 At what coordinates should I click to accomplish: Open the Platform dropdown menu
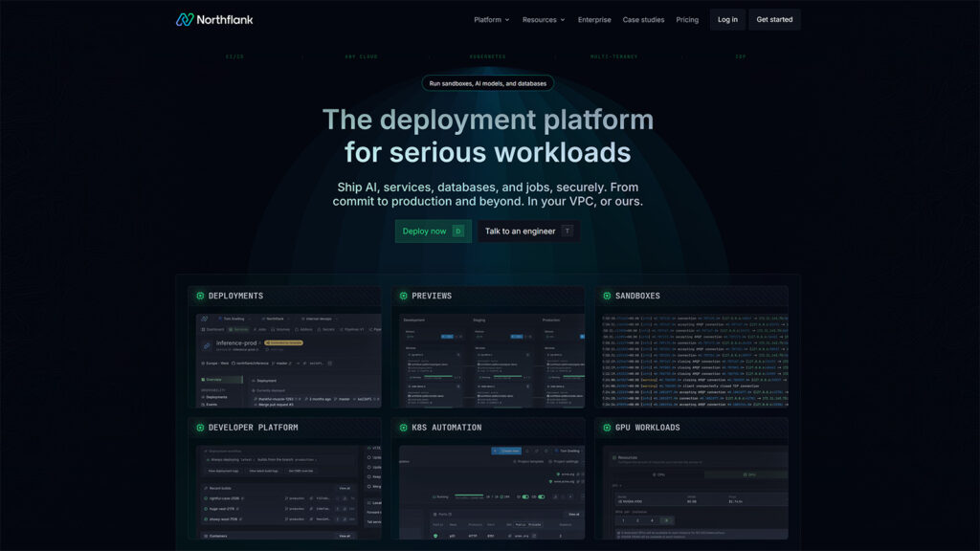pos(491,19)
